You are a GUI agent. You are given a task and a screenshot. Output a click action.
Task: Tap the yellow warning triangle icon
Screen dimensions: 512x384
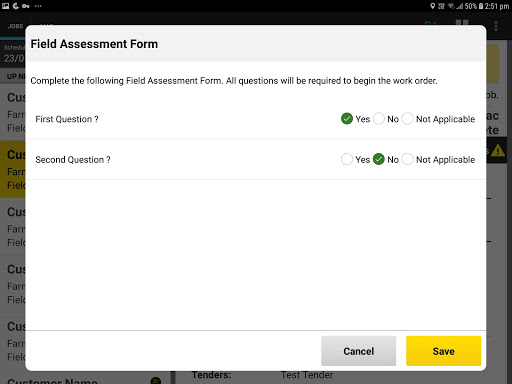[x=498, y=151]
